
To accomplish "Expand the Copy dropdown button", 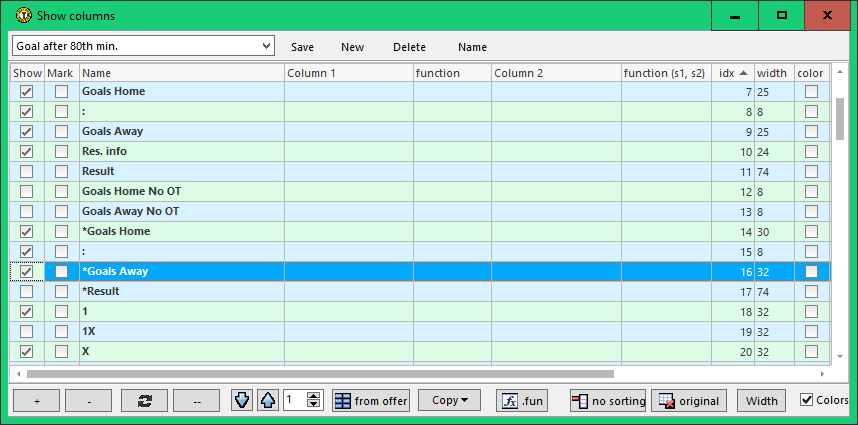I will (449, 401).
